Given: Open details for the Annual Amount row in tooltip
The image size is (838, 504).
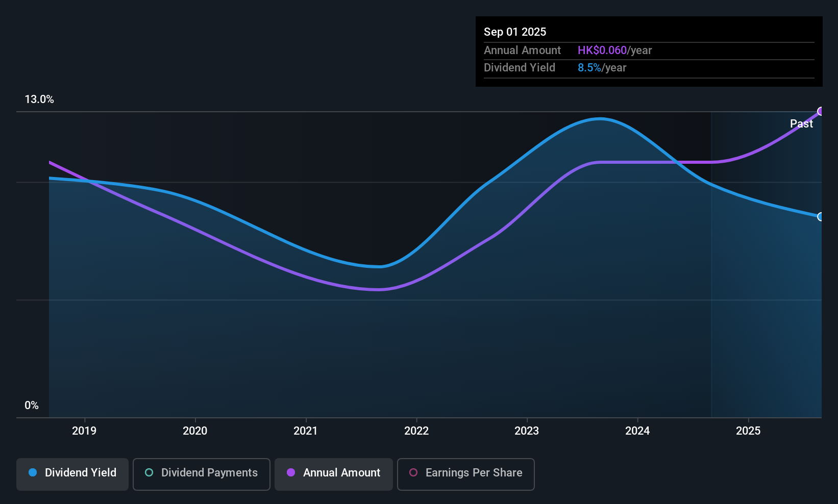Looking at the screenshot, I should [x=523, y=50].
